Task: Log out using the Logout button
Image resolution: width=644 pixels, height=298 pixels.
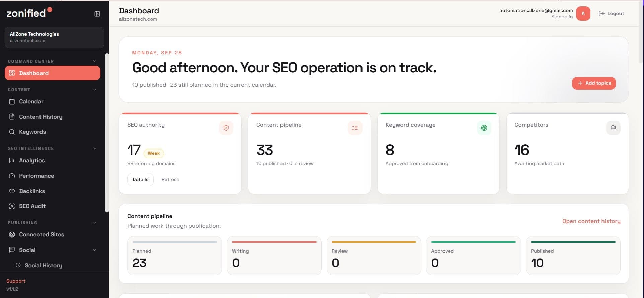Action: tap(611, 14)
